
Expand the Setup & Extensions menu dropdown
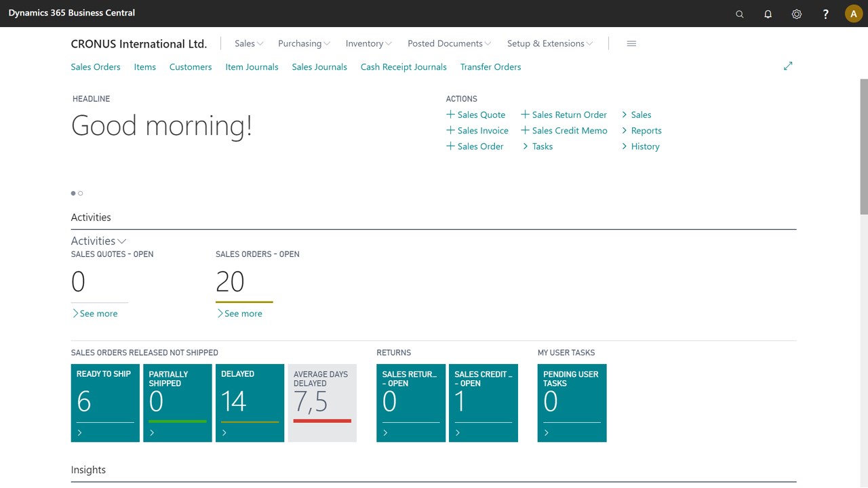click(x=550, y=43)
